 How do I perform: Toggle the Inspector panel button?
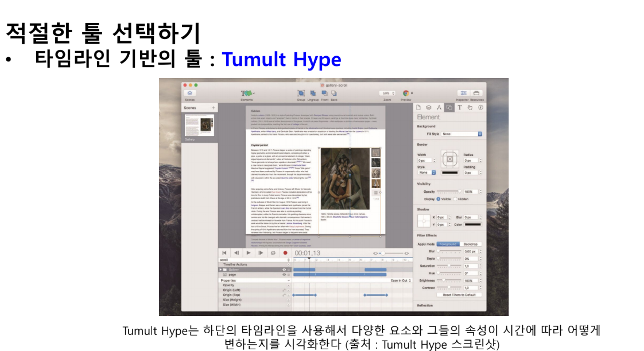click(x=463, y=93)
